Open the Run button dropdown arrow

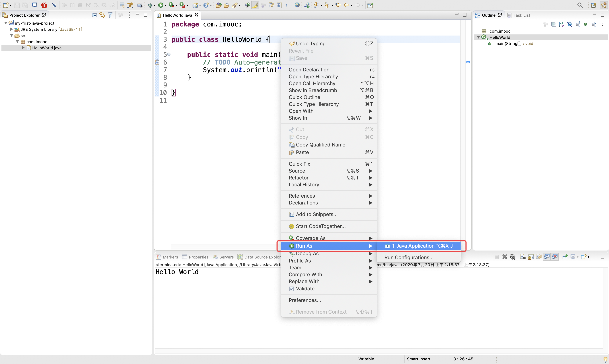click(166, 5)
